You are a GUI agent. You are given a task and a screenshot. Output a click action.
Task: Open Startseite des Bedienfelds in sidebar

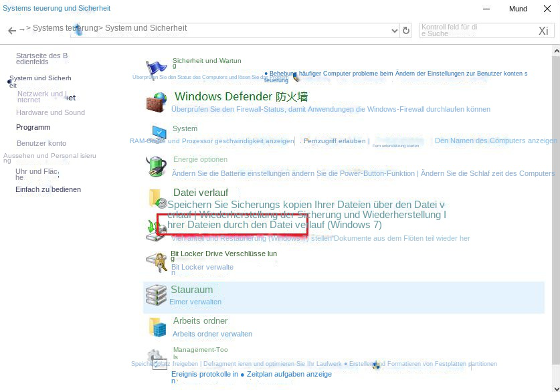[41, 58]
